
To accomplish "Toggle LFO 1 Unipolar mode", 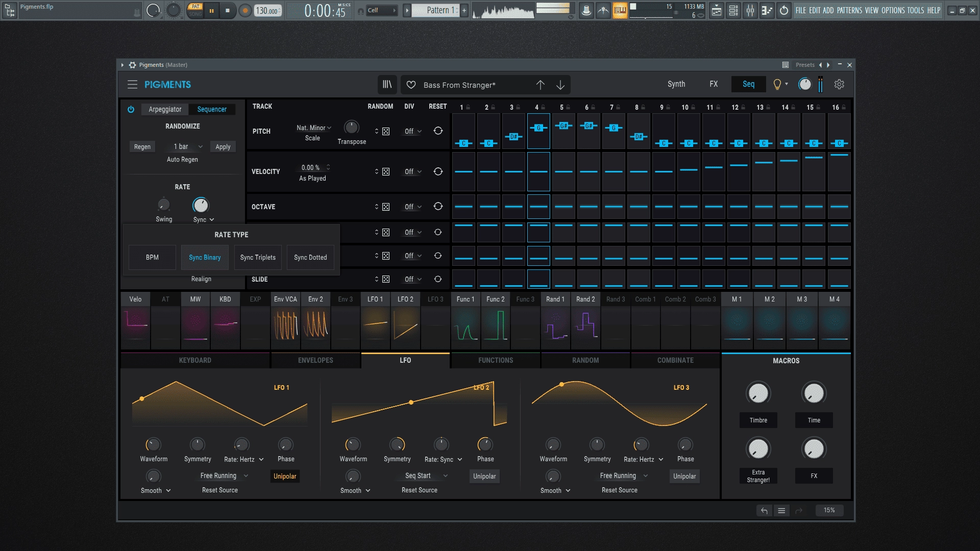I will point(285,476).
